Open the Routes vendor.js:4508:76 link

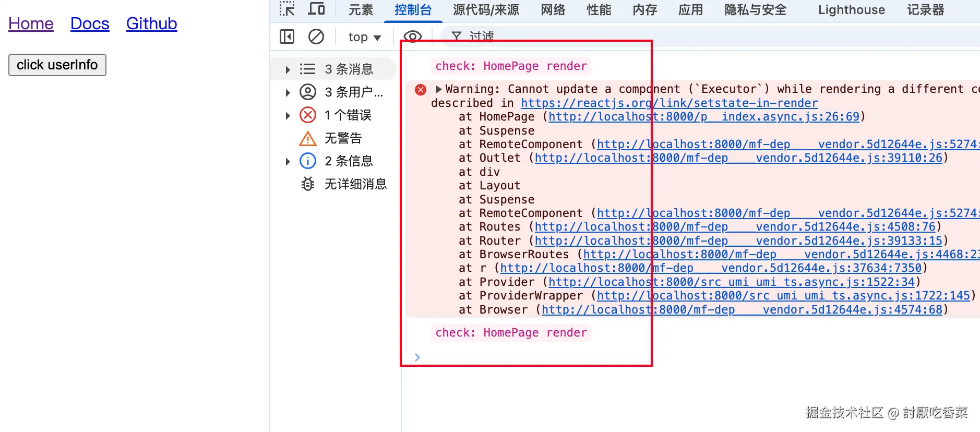[x=735, y=226]
